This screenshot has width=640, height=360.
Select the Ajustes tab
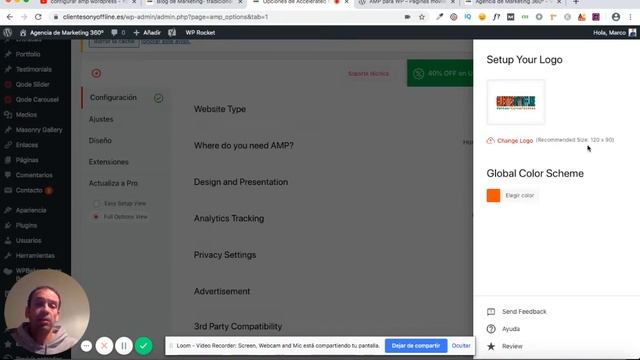click(x=101, y=119)
